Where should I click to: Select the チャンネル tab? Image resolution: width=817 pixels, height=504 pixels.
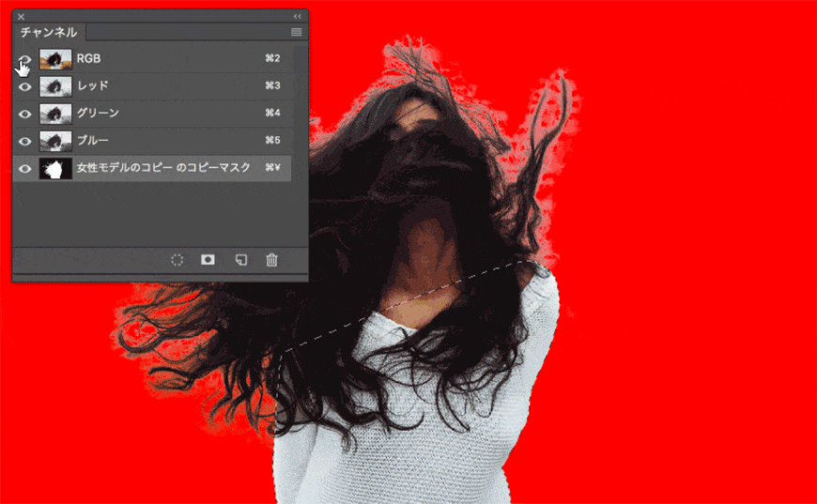click(49, 32)
